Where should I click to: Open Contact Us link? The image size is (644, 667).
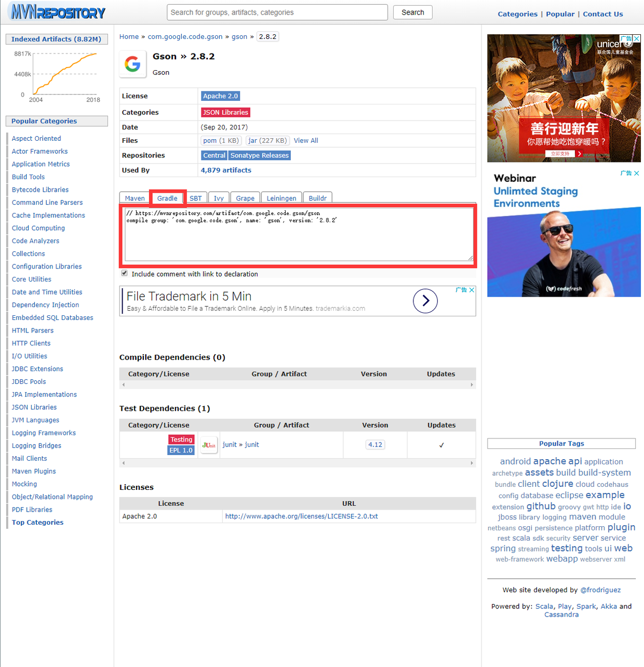(602, 14)
